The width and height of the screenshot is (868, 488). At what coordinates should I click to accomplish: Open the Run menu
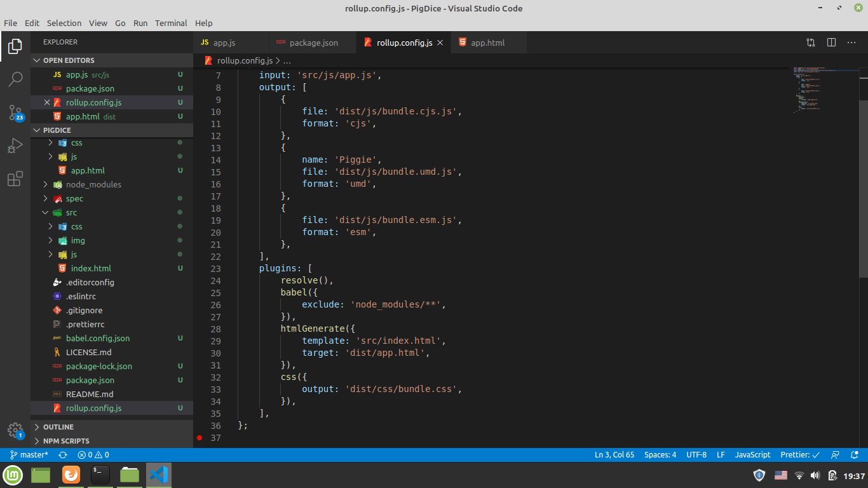click(140, 23)
